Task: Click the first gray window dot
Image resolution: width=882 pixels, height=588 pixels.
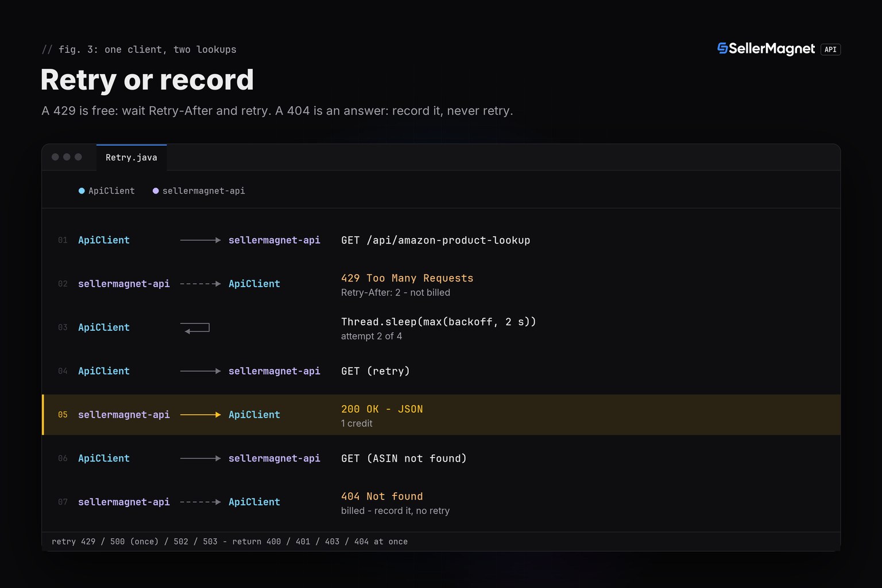Action: pyautogui.click(x=55, y=157)
